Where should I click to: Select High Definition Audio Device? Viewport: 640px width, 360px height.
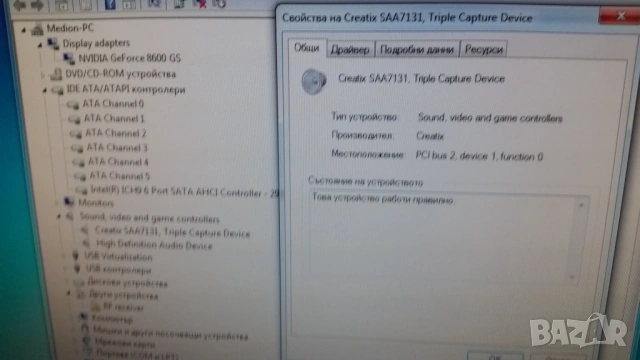point(154,244)
